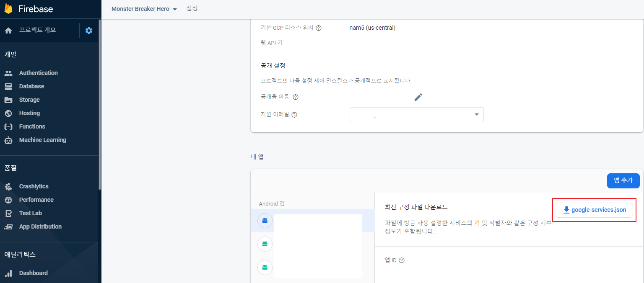Click the 내 앱 heading
Viewport: 644px width, 283px height.
(257, 157)
